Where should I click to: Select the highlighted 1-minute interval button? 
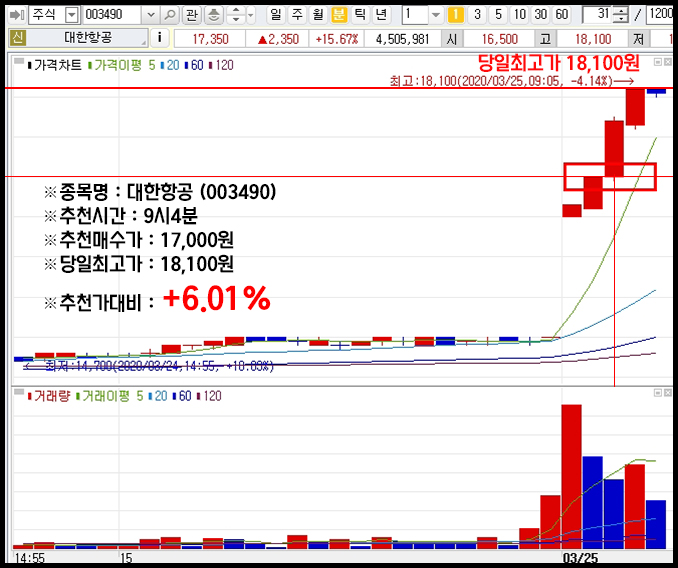455,15
